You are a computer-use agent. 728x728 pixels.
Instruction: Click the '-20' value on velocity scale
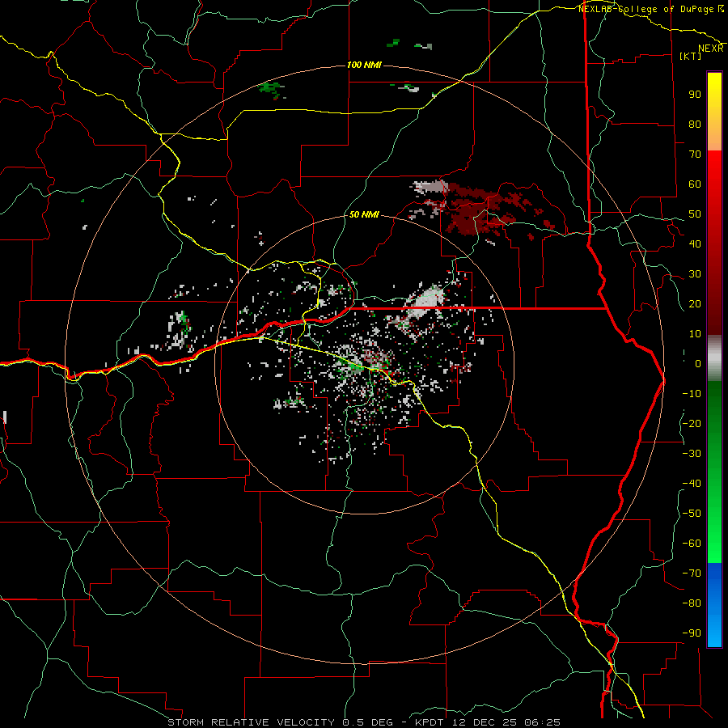click(692, 423)
